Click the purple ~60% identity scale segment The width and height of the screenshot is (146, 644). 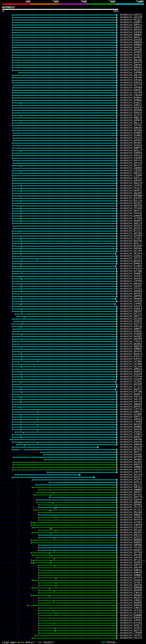pyautogui.click(x=73, y=4)
